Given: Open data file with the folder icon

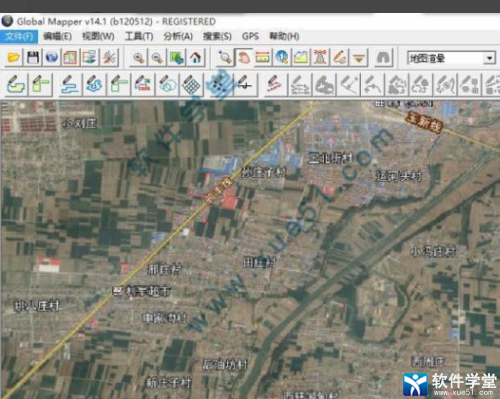Looking at the screenshot, I should [x=14, y=58].
